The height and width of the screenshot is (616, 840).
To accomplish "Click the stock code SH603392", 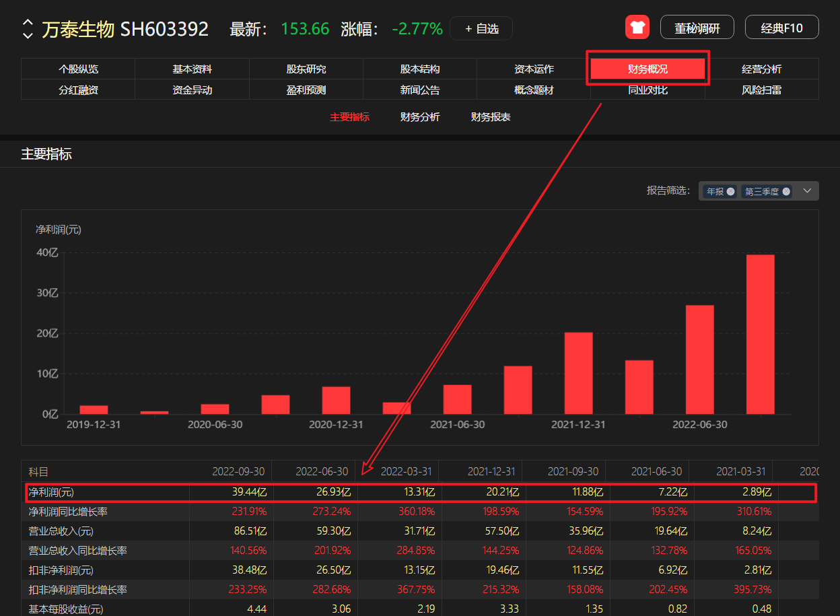I will [164, 29].
